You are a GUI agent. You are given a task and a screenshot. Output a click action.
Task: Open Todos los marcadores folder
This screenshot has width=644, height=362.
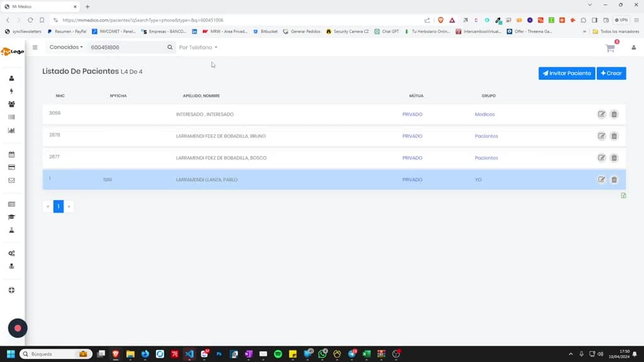coord(616,31)
